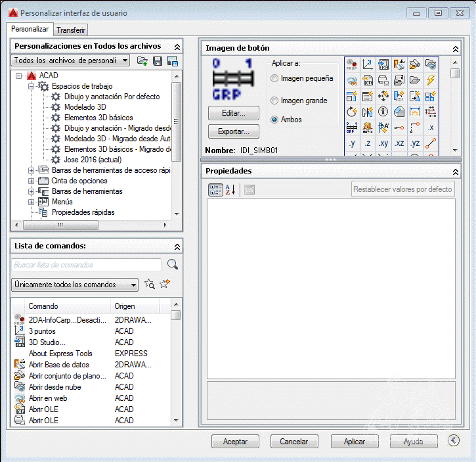Image resolution: width=476 pixels, height=462 pixels.
Task: Click the 'Buscar lista de comandos' search field
Action: click(x=86, y=265)
